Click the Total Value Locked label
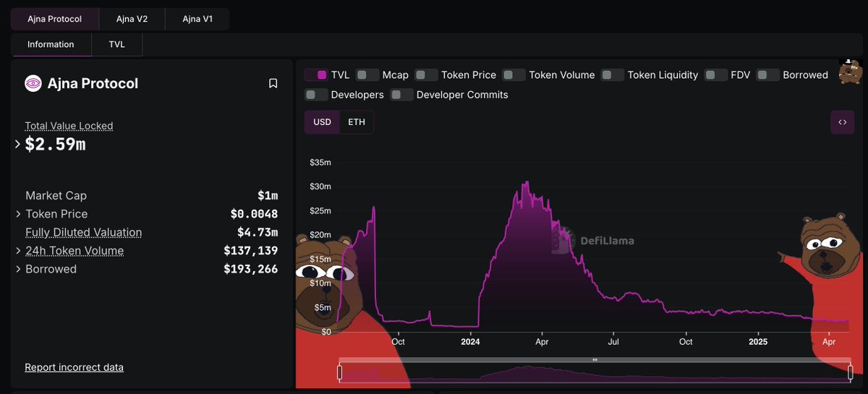 click(x=69, y=126)
